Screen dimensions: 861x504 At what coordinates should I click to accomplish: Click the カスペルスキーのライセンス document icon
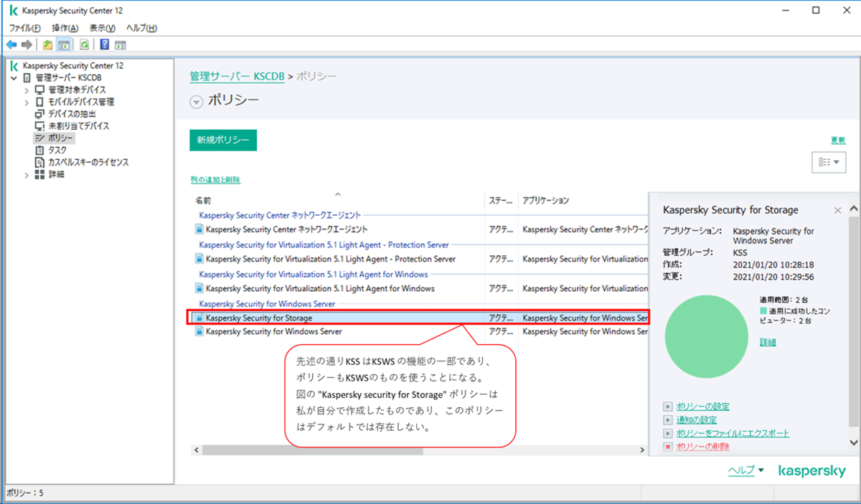click(40, 163)
